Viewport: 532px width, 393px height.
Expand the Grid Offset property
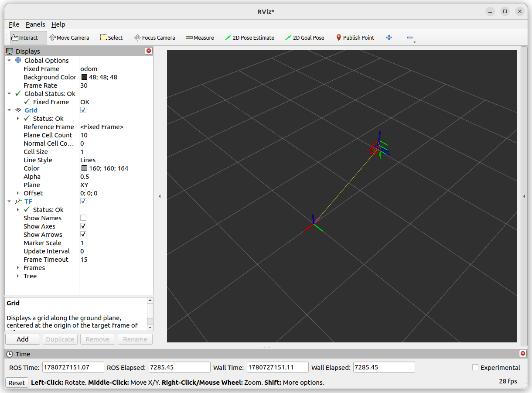pos(18,193)
